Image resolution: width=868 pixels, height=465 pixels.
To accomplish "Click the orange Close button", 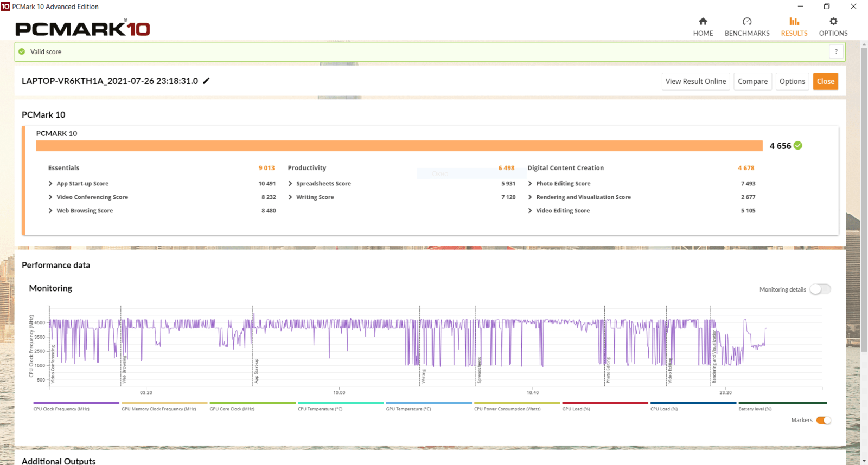I will [825, 81].
